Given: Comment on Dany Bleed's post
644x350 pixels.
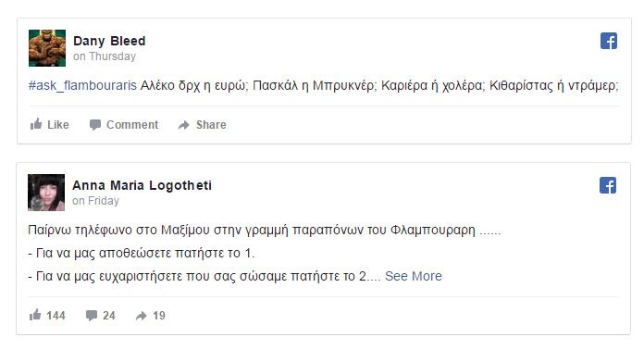Looking at the screenshot, I should (124, 124).
